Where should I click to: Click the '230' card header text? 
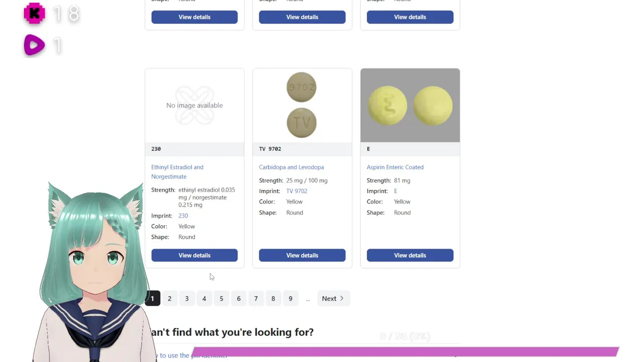click(x=156, y=149)
